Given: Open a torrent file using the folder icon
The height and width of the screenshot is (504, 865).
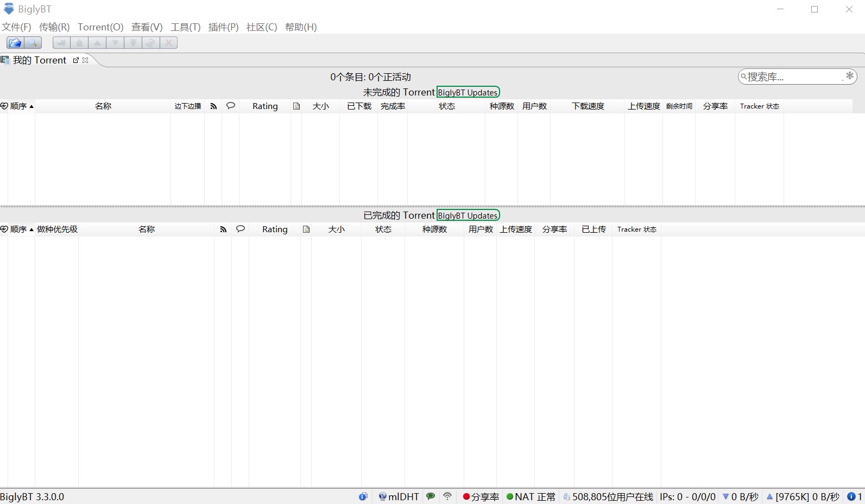Looking at the screenshot, I should point(15,43).
